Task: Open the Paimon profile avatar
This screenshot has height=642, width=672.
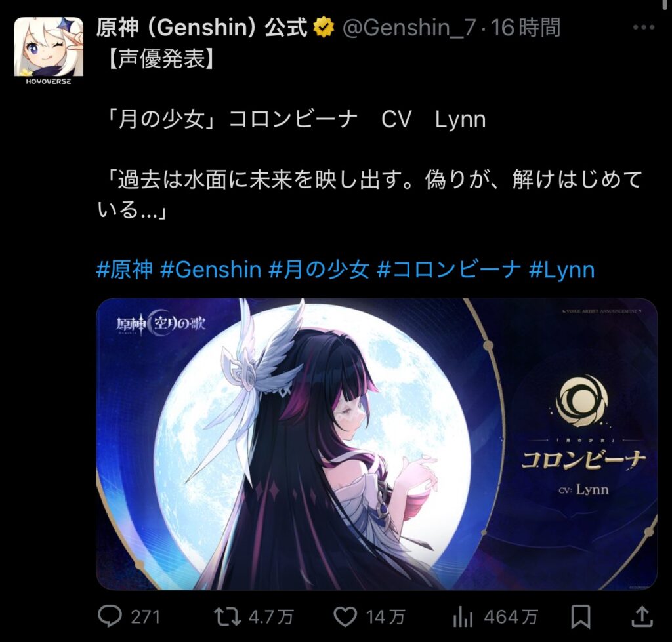Action: (x=49, y=50)
